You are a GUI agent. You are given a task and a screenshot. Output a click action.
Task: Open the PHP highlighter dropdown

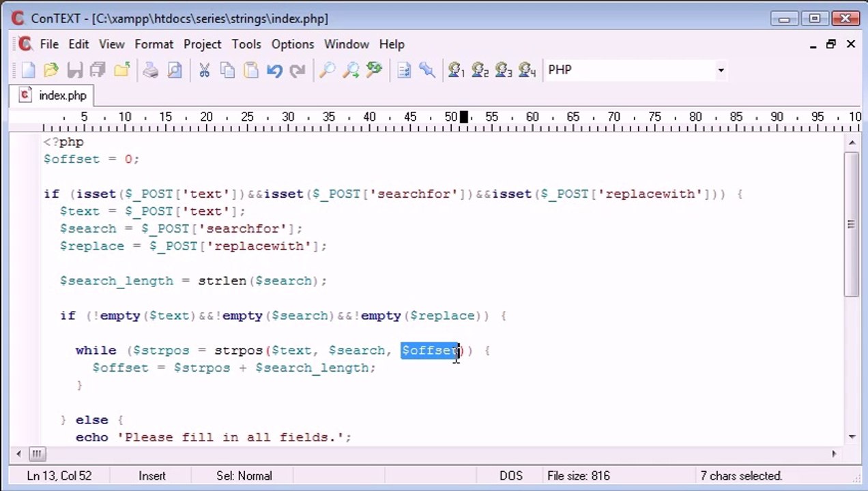click(x=721, y=70)
